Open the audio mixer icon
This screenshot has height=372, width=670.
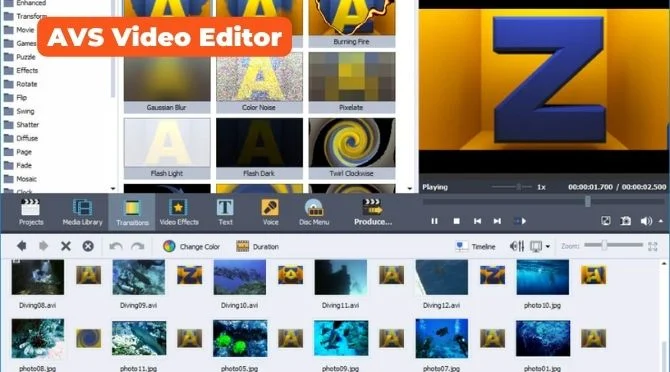coord(517,246)
